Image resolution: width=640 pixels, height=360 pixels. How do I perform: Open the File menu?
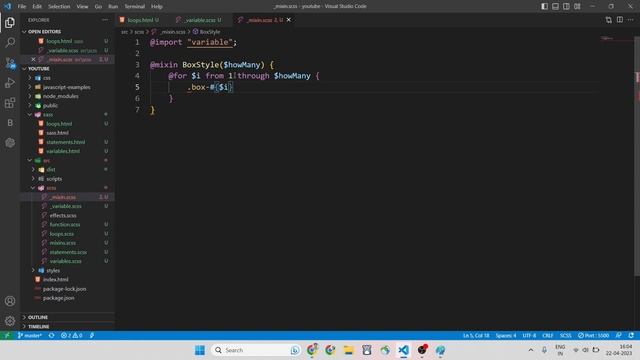[x=22, y=6]
